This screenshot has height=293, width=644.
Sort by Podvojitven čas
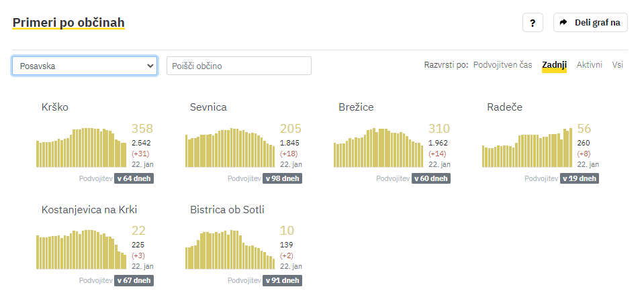[x=502, y=65]
